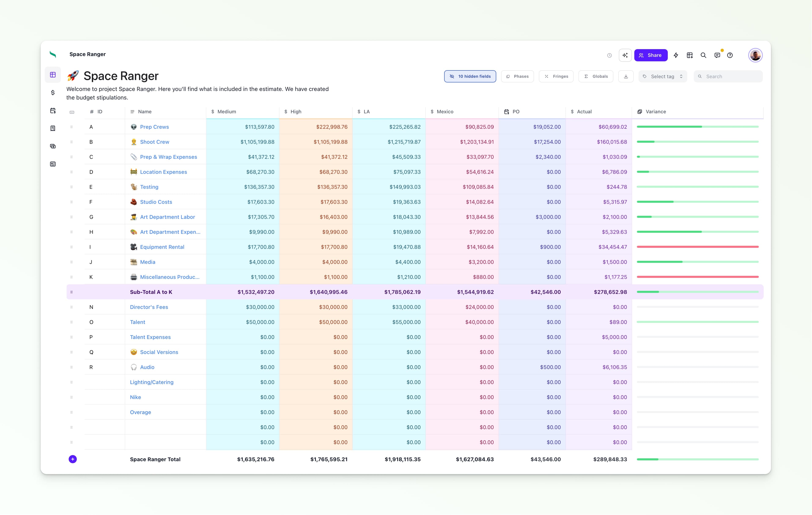812x515 pixels.
Task: Open the Equipment Rental line link
Action: (x=162, y=247)
